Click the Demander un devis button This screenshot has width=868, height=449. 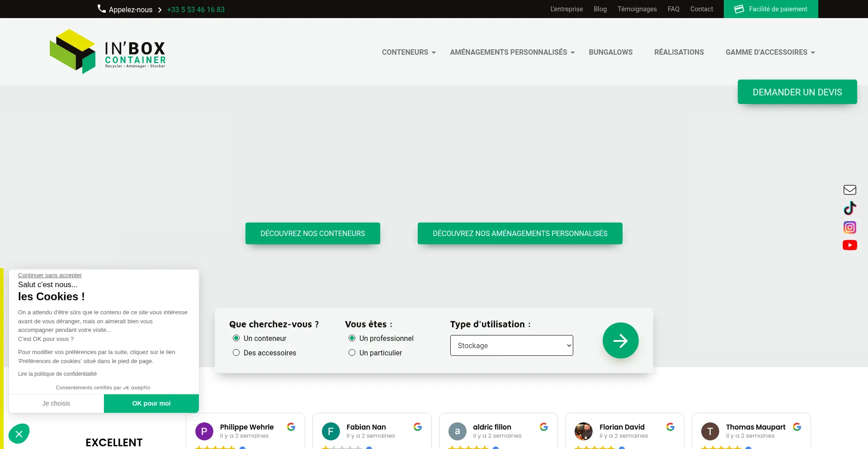(x=797, y=92)
